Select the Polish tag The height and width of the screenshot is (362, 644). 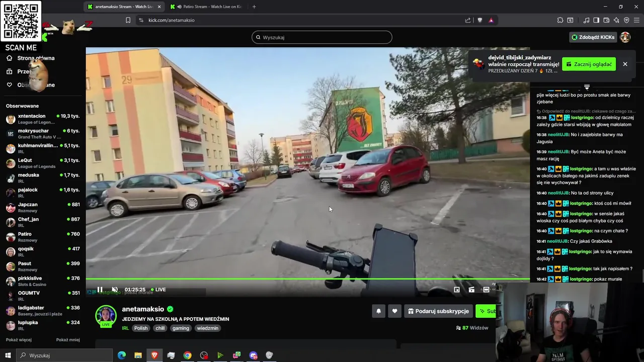coord(141,328)
